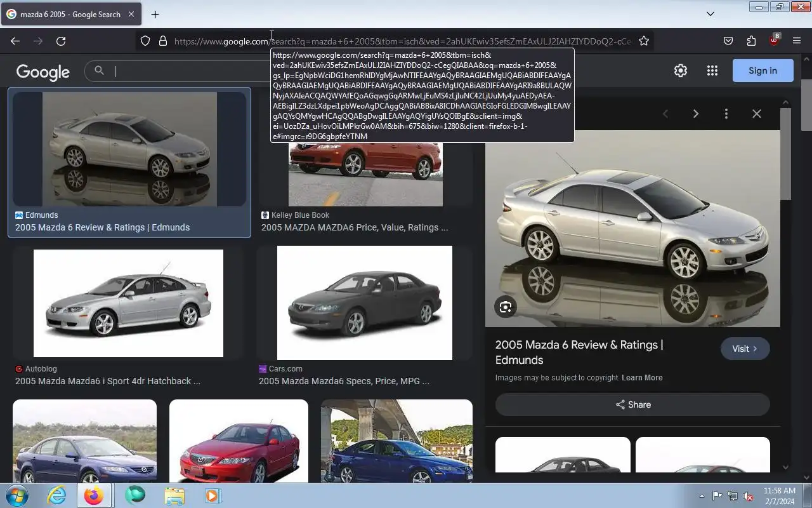
Task: Open the green round app in taskbar
Action: 135,495
